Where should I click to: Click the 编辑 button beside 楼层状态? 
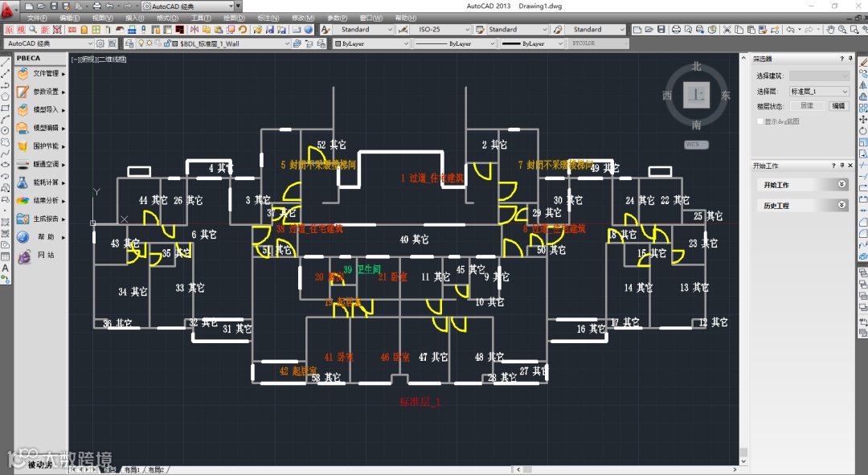click(838, 106)
